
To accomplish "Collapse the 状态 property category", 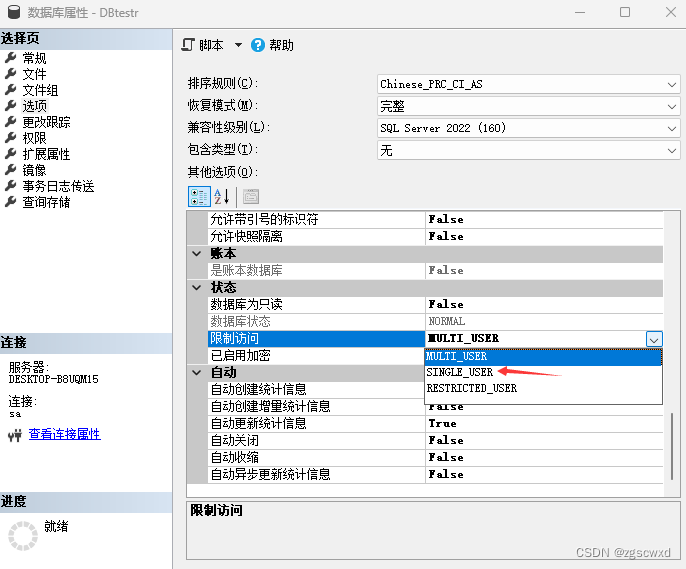I will click(x=197, y=287).
